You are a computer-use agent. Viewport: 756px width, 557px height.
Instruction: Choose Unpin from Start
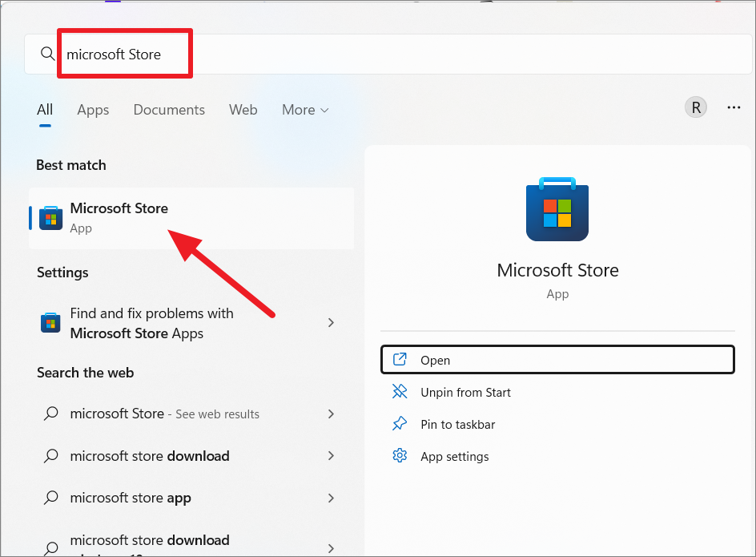pos(557,392)
